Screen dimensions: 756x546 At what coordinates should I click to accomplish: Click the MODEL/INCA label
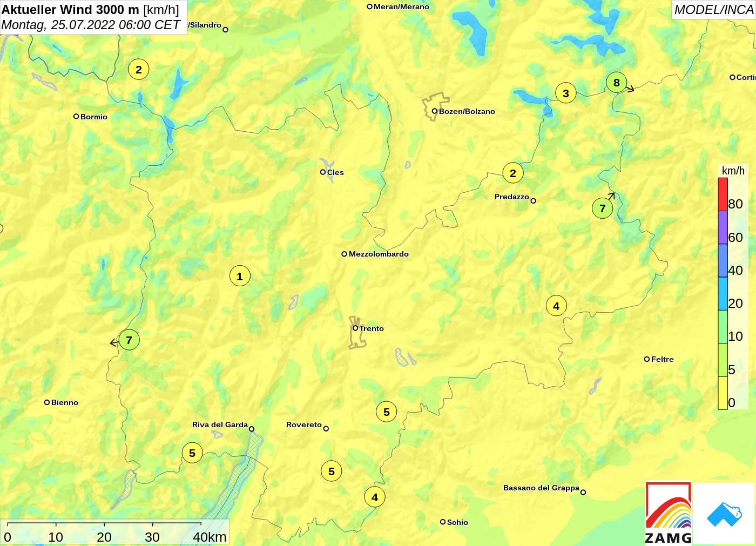click(x=714, y=10)
